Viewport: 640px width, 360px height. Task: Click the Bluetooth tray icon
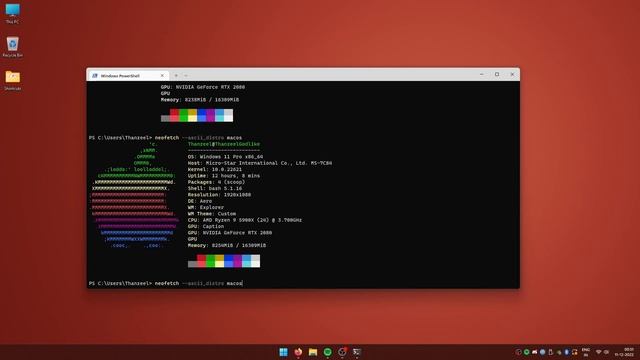pyautogui.click(x=567, y=352)
